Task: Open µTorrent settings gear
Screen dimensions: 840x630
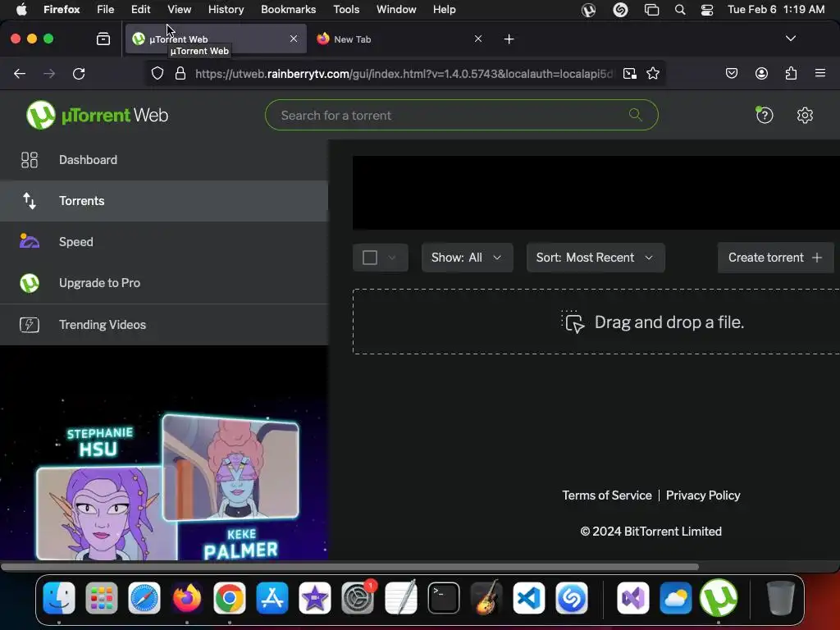Action: pyautogui.click(x=805, y=115)
